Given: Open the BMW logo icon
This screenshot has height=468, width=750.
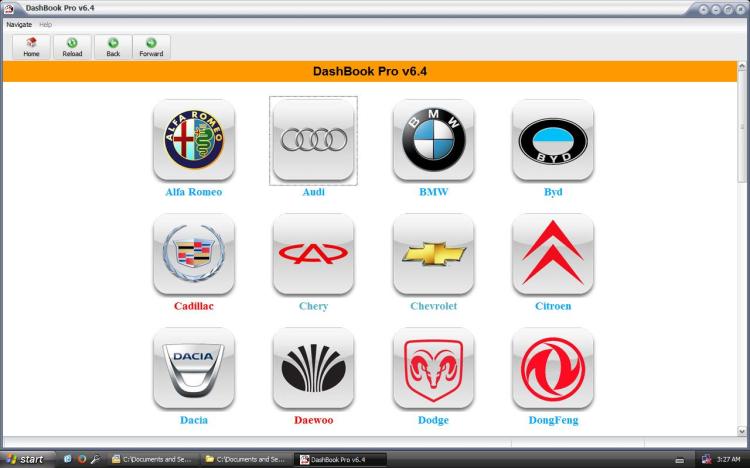Looking at the screenshot, I should click(x=433, y=140).
